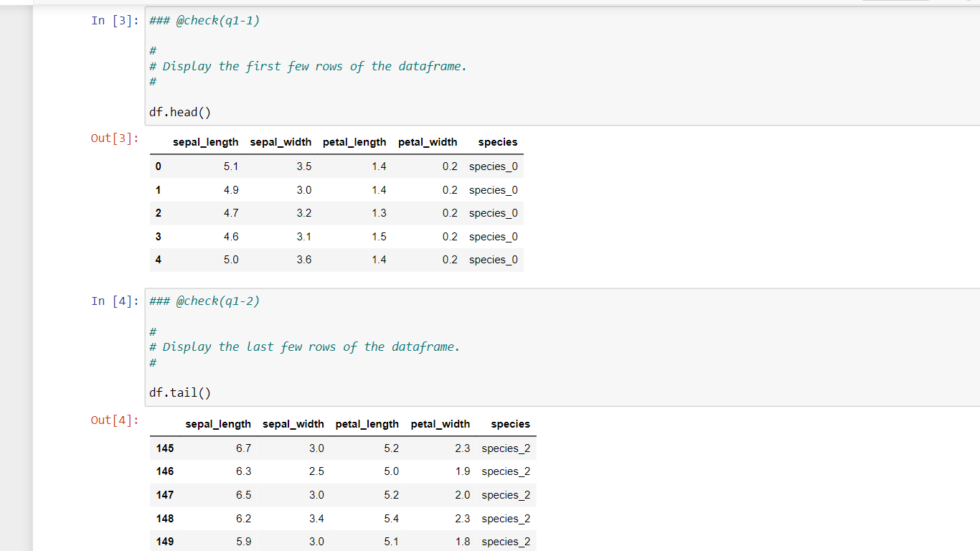Click the sepal_length header in the head table
Screen dimensions: 980x551
[x=206, y=142]
